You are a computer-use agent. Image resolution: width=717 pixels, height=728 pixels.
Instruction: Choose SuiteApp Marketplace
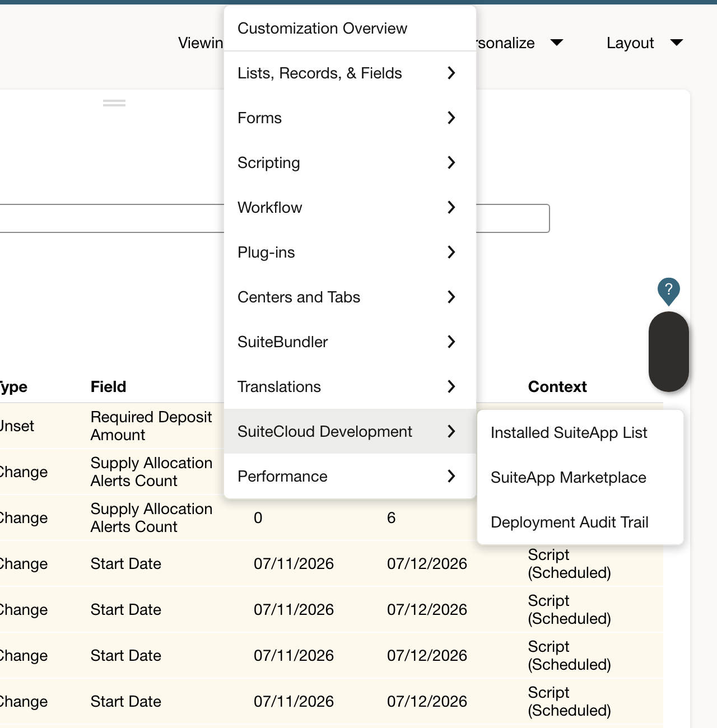point(580,478)
